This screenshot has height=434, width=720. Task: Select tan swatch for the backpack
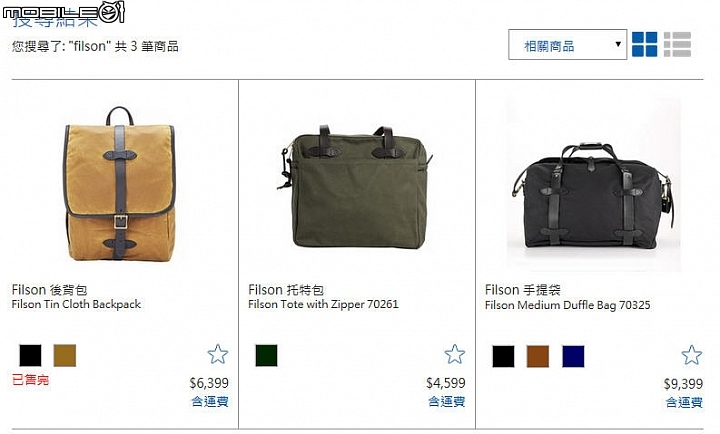(x=65, y=355)
